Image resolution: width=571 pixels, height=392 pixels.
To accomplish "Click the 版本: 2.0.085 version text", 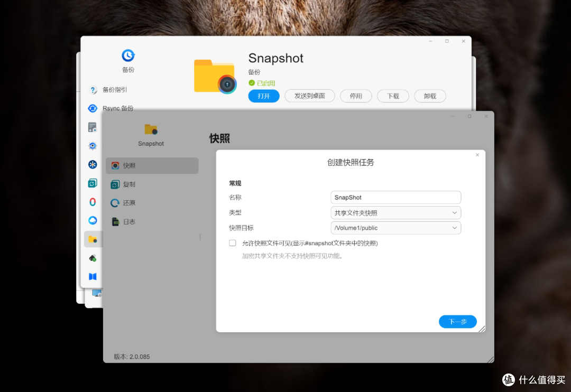I will [x=132, y=357].
